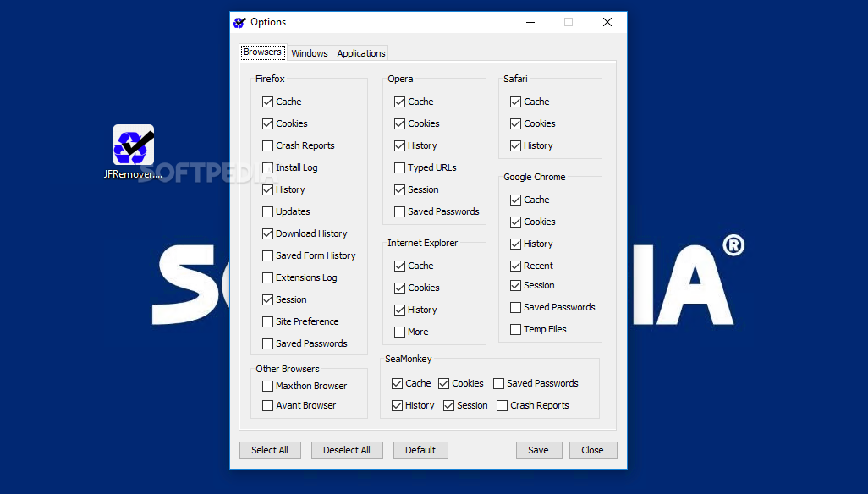Image resolution: width=868 pixels, height=494 pixels.
Task: Switch to the Windows tab
Action: (310, 53)
